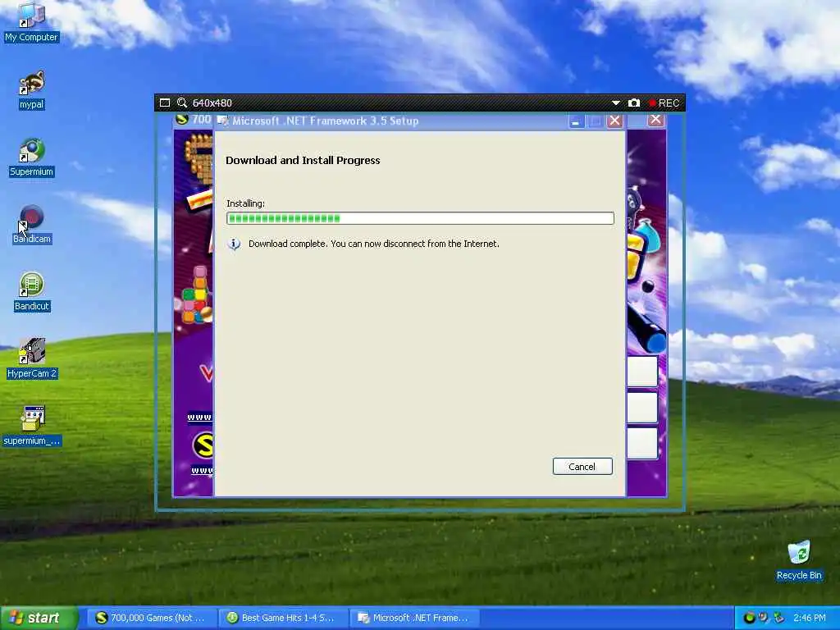Select the HyperCam 2 desktop shortcut
Image resolution: width=840 pixels, height=630 pixels.
[31, 359]
